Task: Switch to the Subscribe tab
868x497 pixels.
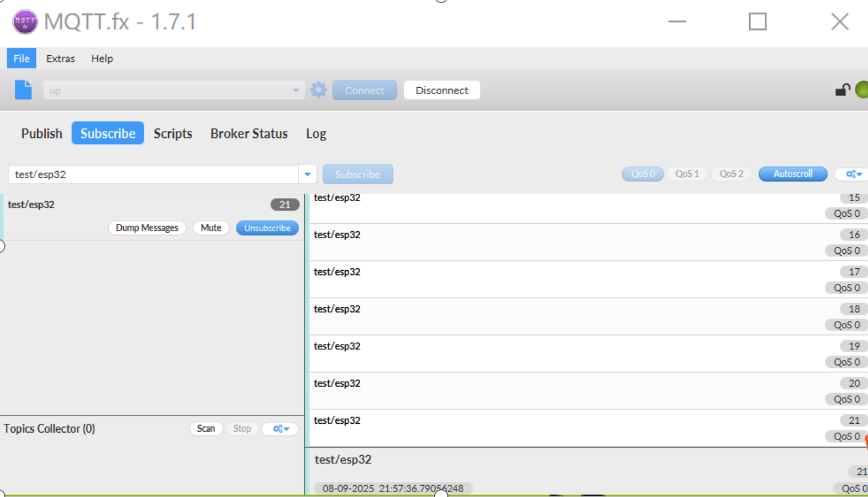Action: pyautogui.click(x=108, y=133)
